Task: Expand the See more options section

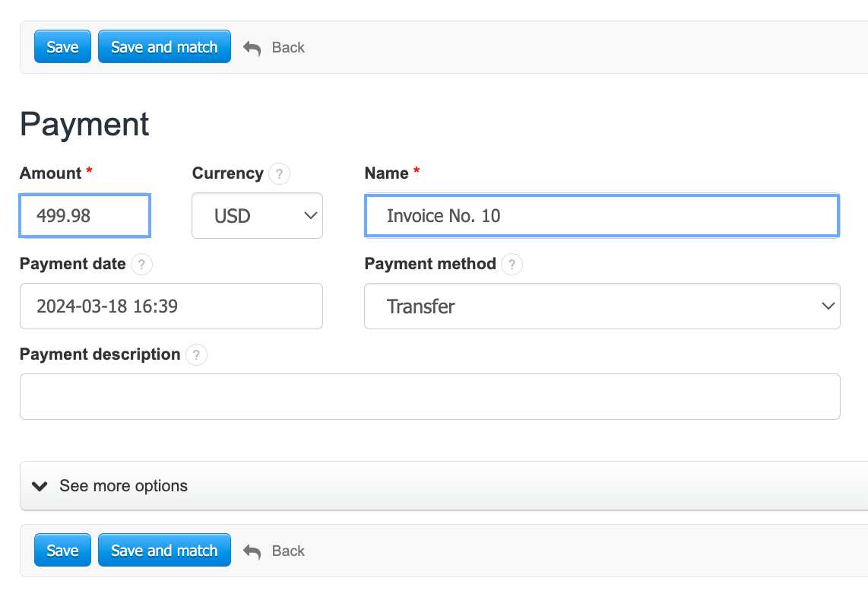Action: click(x=123, y=486)
